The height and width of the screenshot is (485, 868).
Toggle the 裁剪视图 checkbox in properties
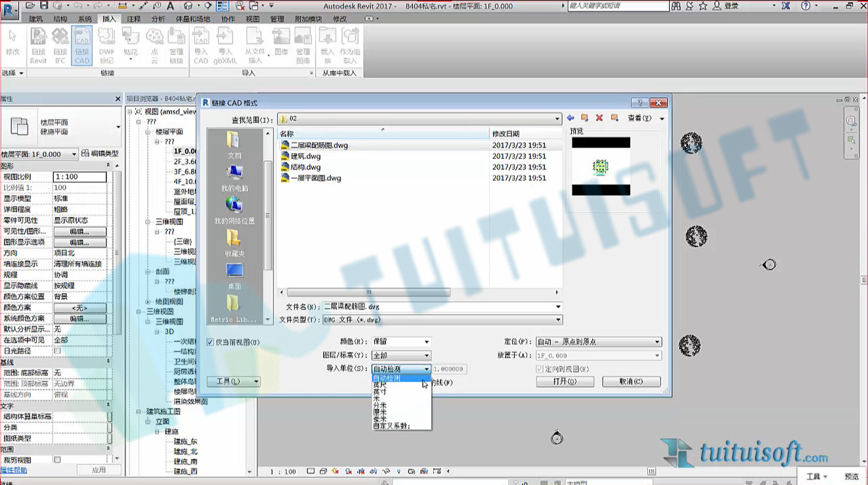pyautogui.click(x=57, y=460)
